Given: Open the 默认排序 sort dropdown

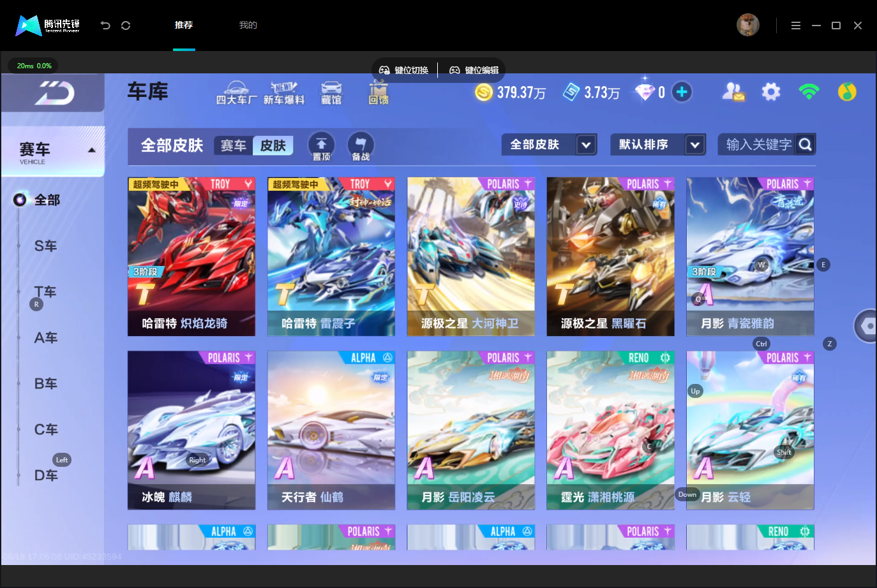Looking at the screenshot, I should tap(658, 145).
